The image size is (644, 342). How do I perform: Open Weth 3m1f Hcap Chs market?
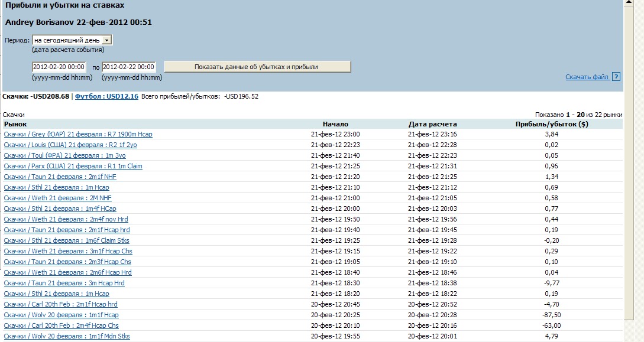[68, 252]
